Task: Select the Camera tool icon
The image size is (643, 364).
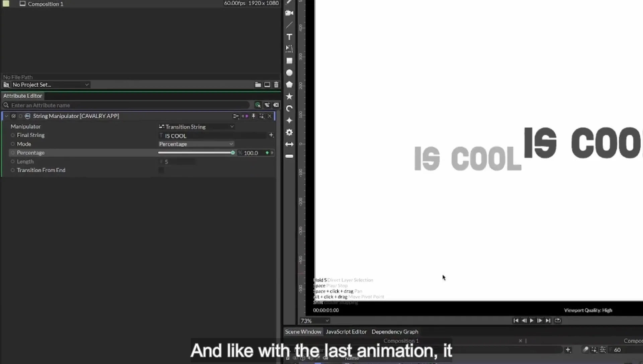Action: click(x=289, y=13)
